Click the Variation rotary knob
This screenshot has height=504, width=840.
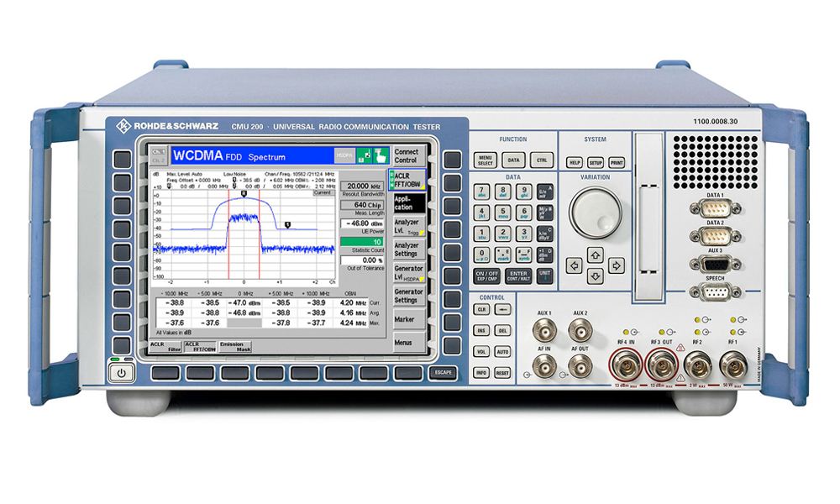[596, 213]
